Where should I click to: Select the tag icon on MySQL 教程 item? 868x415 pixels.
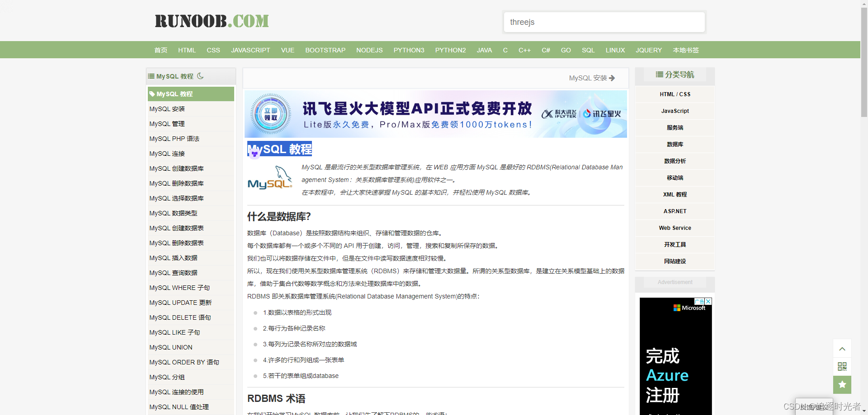coord(152,93)
